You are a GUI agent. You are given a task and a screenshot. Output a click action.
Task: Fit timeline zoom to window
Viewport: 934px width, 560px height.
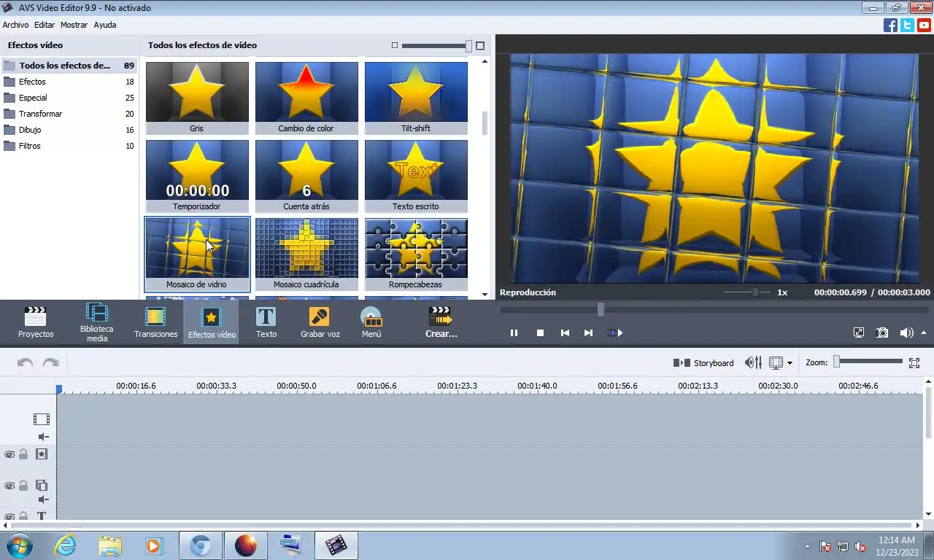pos(914,362)
